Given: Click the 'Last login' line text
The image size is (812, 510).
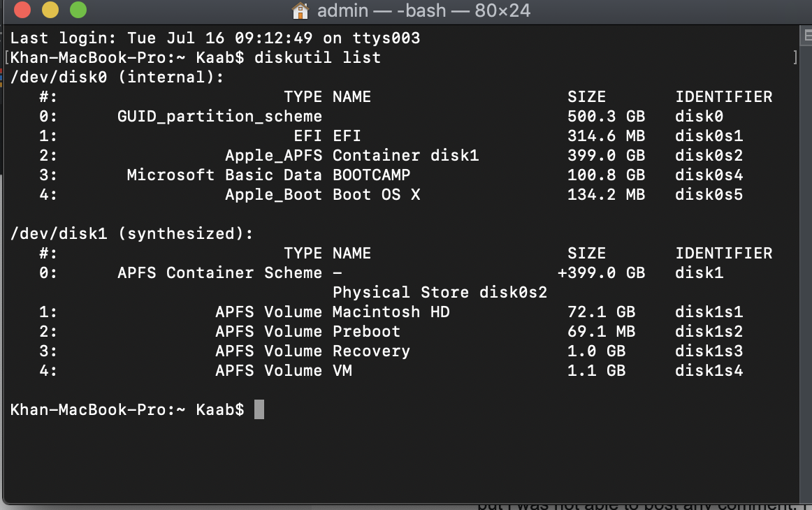Looking at the screenshot, I should tap(215, 38).
